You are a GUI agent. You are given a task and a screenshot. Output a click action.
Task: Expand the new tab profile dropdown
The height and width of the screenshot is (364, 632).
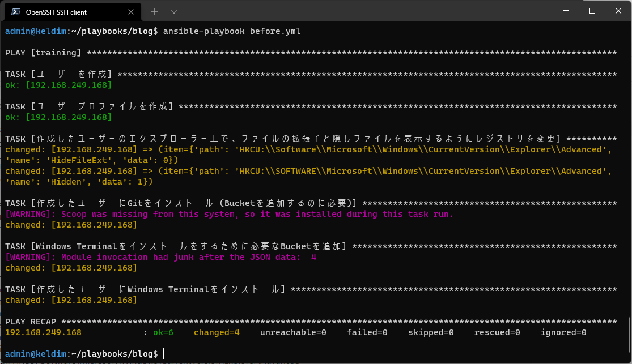173,12
